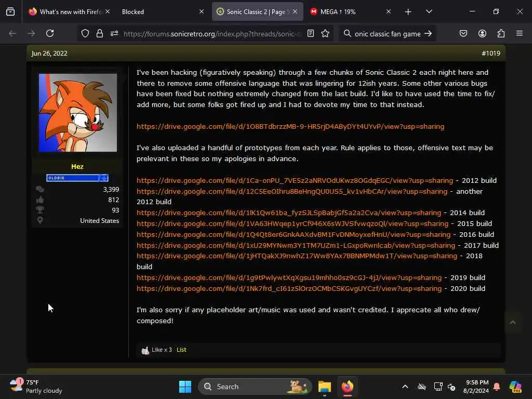Open a new tab with the plus button
The height and width of the screenshot is (399, 532).
click(x=408, y=12)
